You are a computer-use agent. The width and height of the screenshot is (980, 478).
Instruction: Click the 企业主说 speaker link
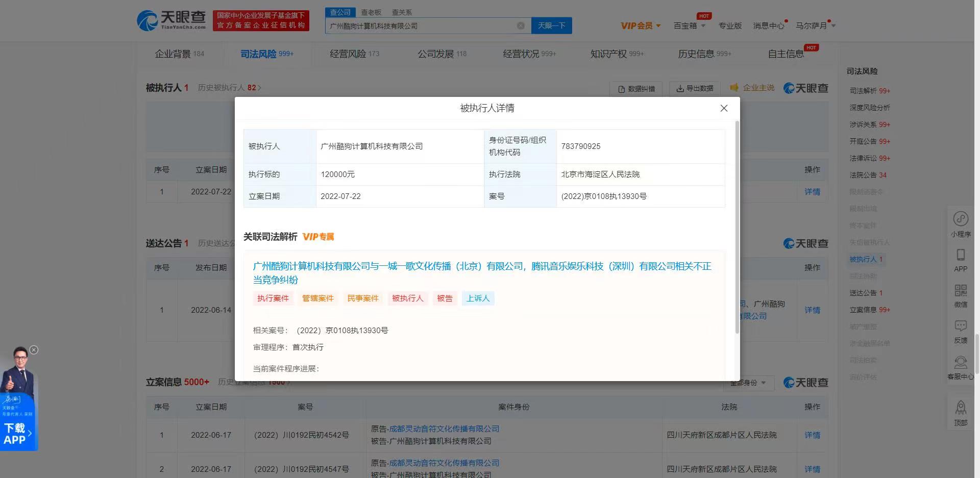pos(752,88)
